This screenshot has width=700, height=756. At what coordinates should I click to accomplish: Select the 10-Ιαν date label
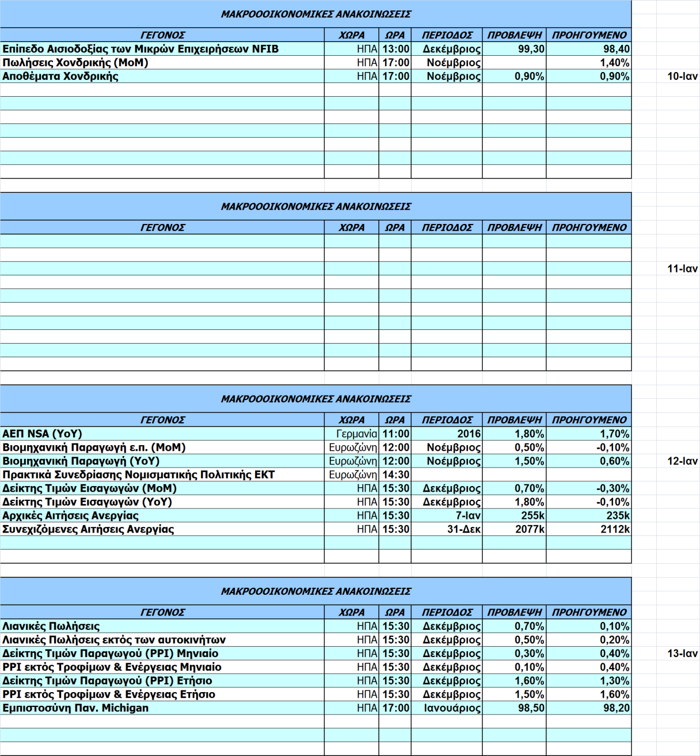[682, 76]
